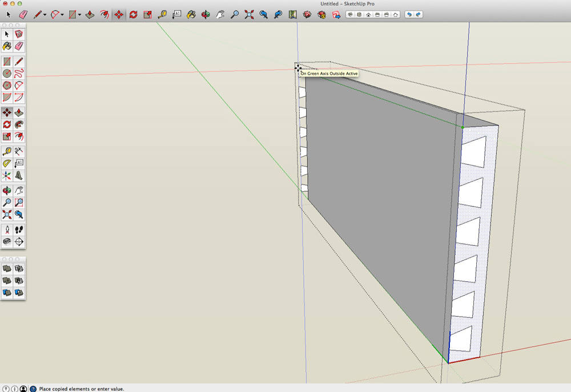Viewport: 571px width, 392px height.
Task: Select the Protractor tool
Action: (7, 164)
